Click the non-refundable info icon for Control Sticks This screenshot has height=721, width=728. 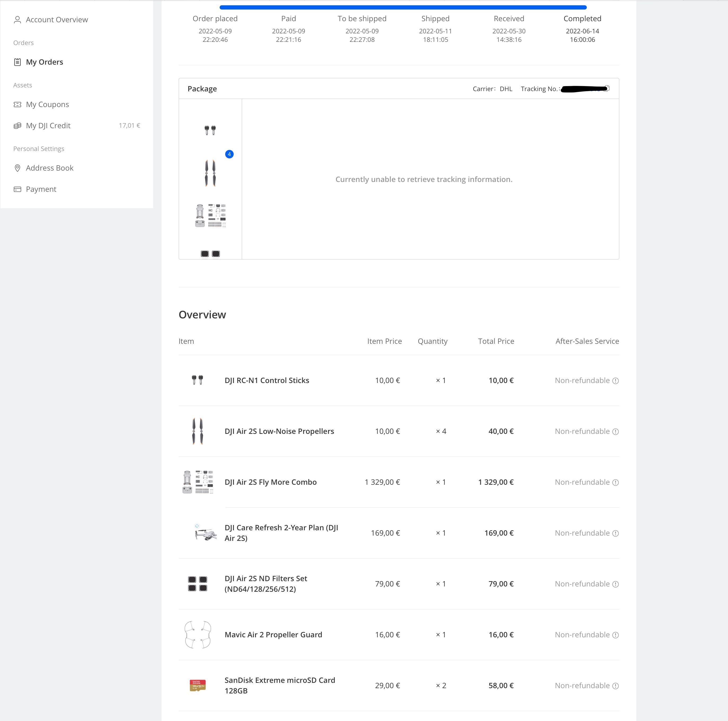[615, 381]
